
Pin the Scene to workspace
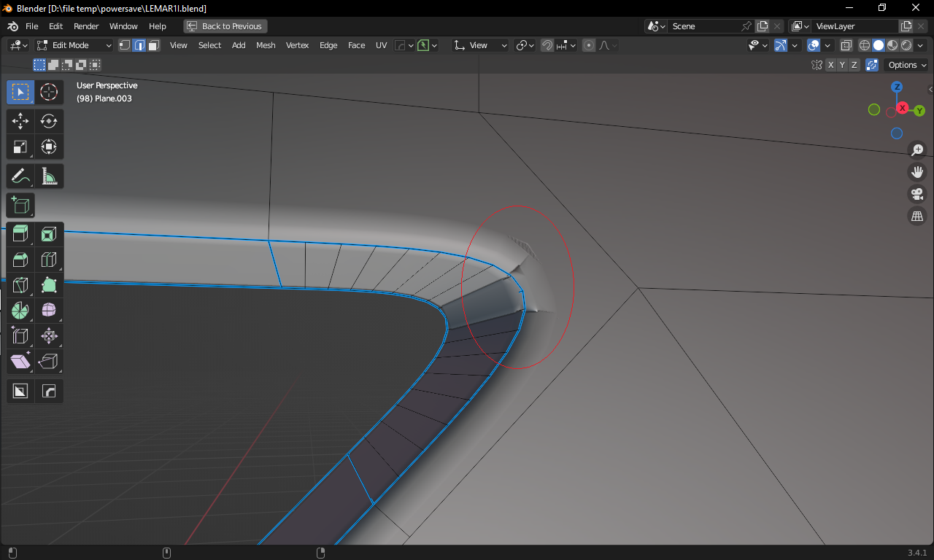coord(746,26)
